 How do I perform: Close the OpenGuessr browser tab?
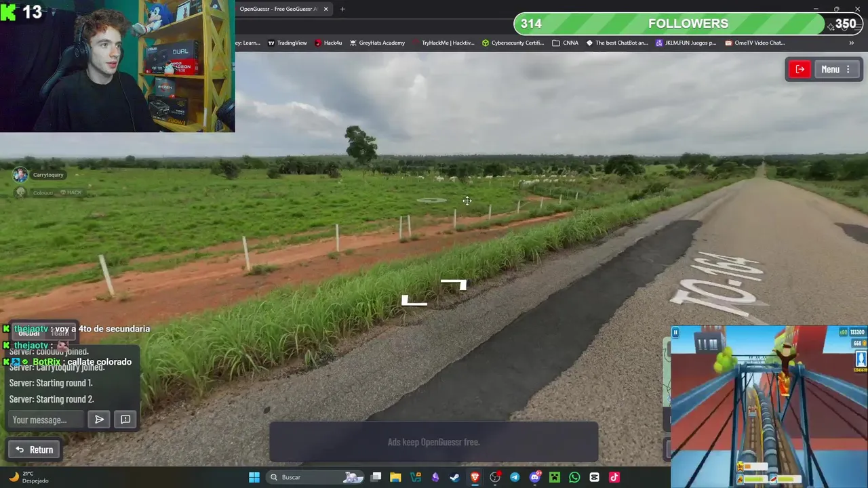coord(325,9)
